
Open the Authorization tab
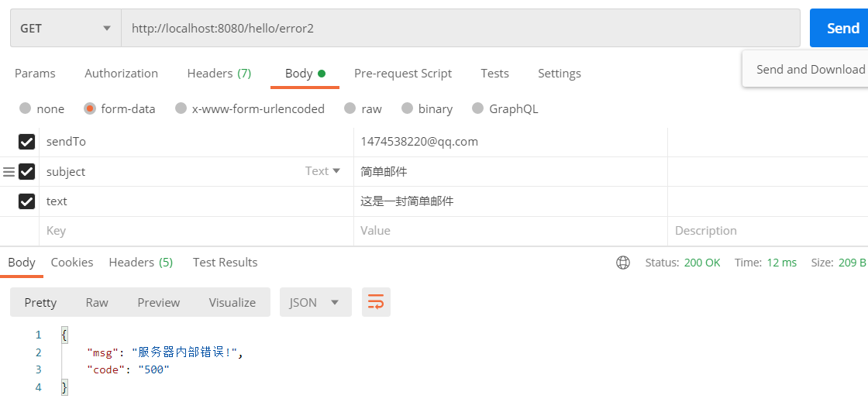[121, 74]
